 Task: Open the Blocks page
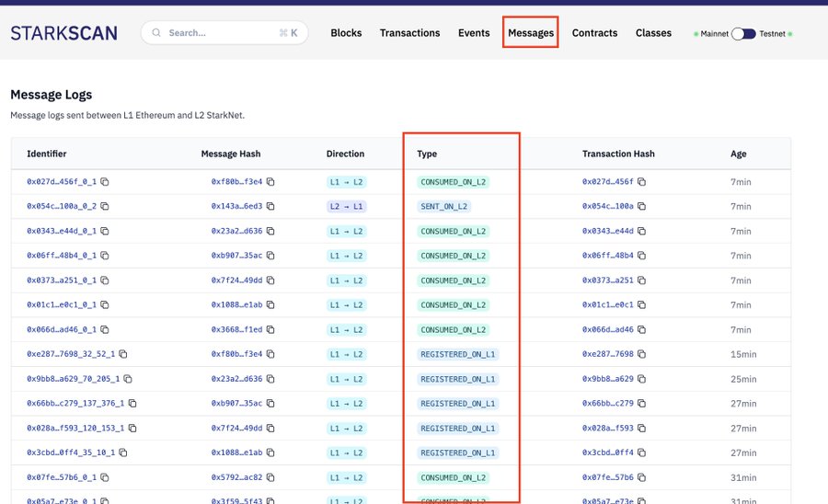pyautogui.click(x=346, y=33)
